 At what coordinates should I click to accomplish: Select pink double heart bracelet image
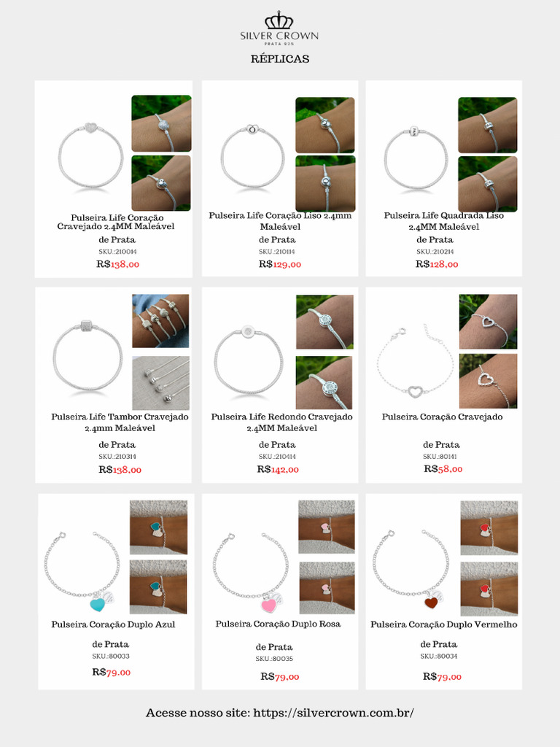click(x=251, y=573)
